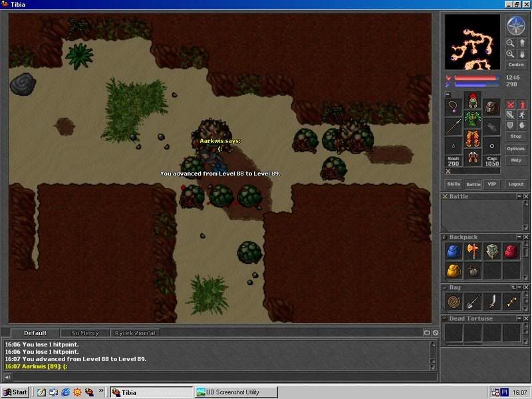Select the green-faced shield in Backpack
532x399 pixels.
(x=492, y=252)
